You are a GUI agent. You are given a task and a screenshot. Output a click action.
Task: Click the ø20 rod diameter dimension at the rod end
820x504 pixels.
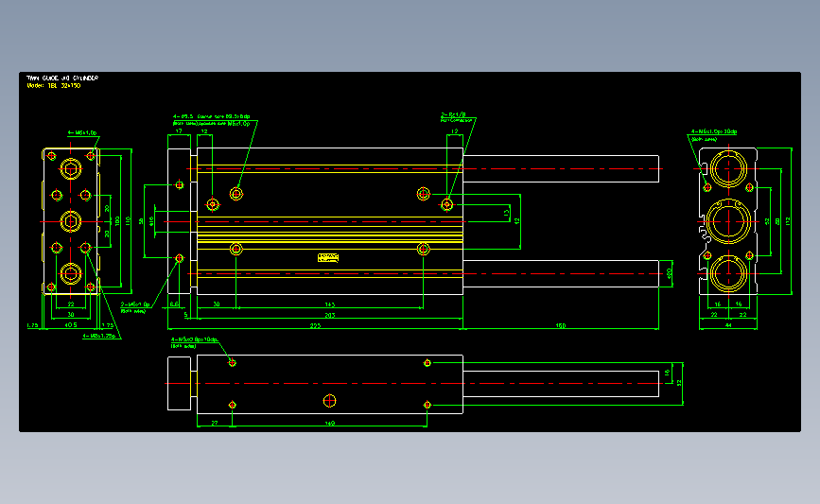click(670, 273)
